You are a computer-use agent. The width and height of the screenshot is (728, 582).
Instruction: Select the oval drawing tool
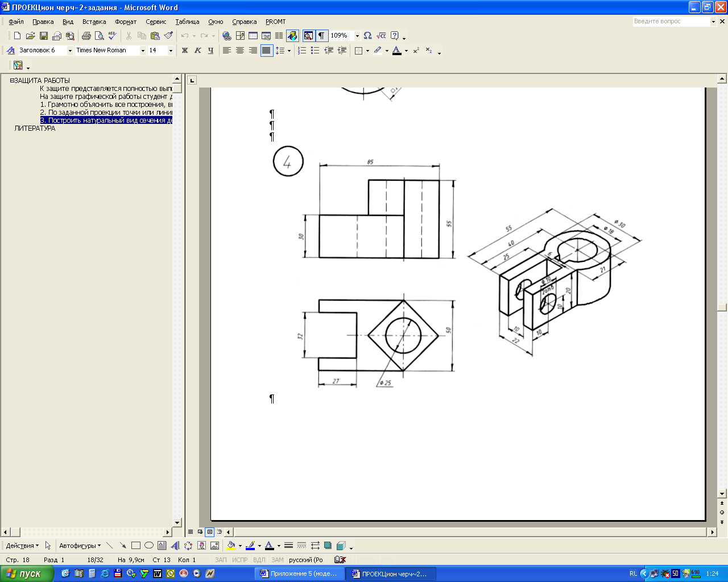pyautogui.click(x=149, y=546)
